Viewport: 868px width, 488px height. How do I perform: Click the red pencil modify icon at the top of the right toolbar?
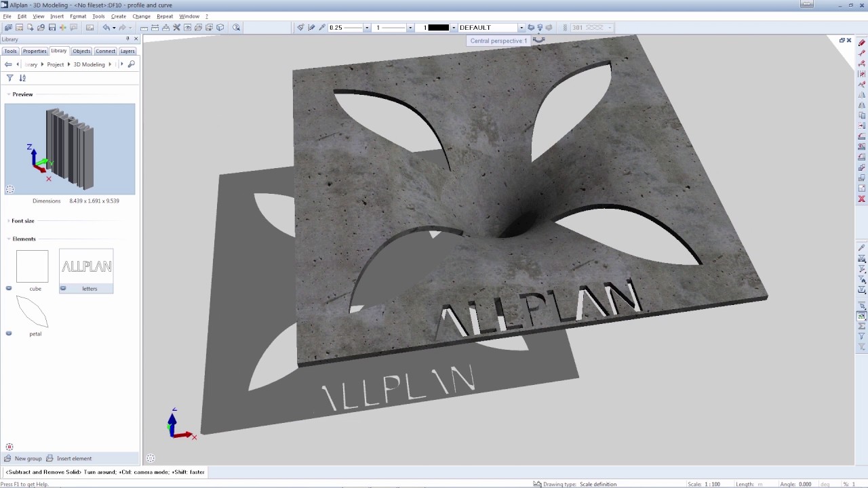click(x=862, y=43)
